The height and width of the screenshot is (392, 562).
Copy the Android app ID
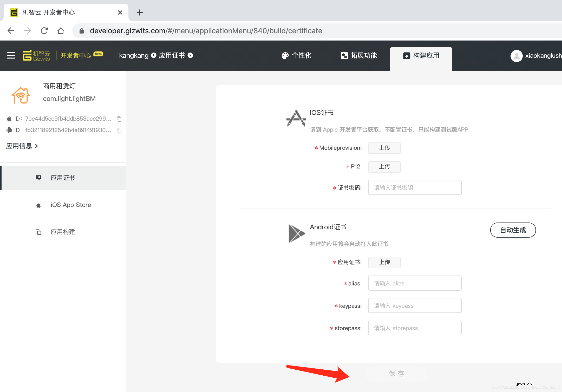tap(119, 130)
